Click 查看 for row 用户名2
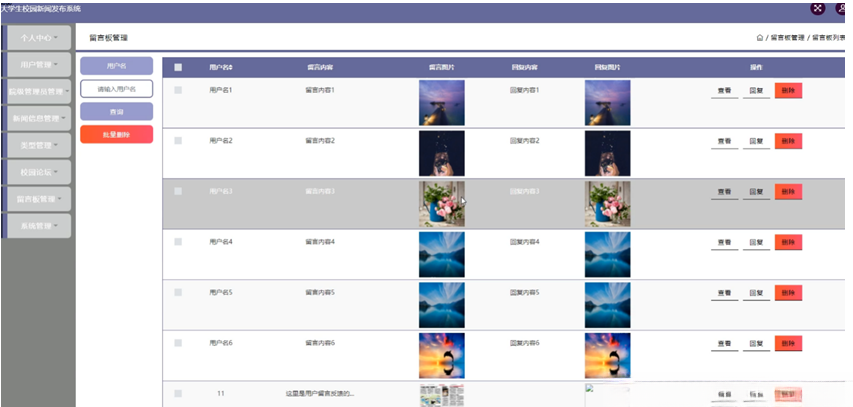This screenshot has height=407, width=853. click(724, 141)
